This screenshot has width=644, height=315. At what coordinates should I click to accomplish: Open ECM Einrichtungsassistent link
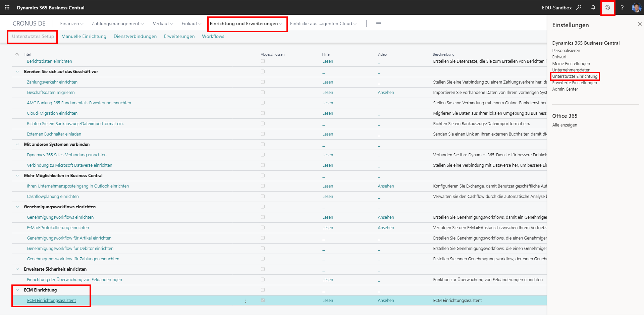coord(51,300)
